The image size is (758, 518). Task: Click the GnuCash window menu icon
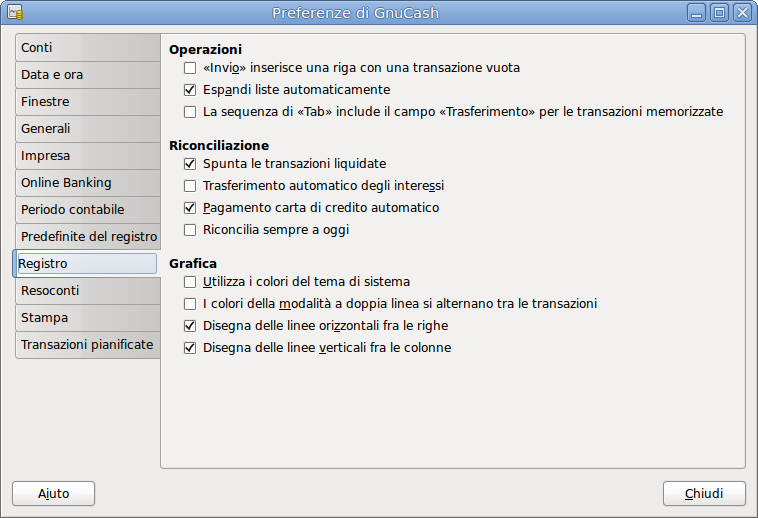coord(14,13)
